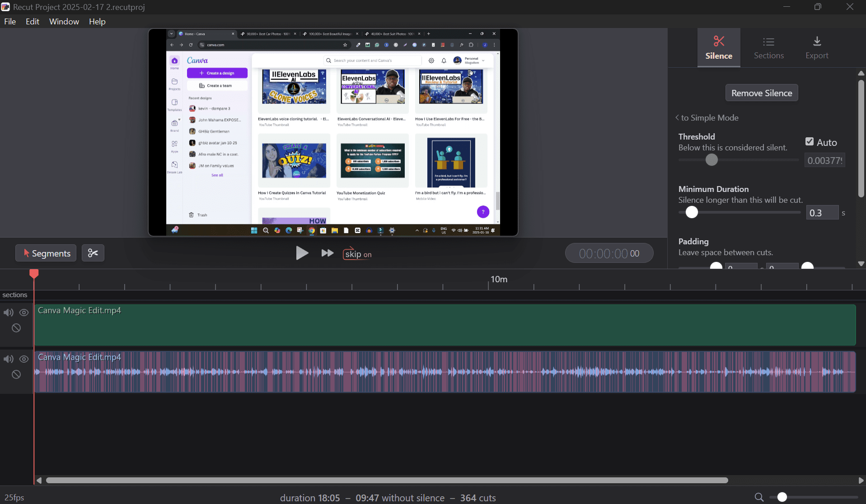Click the Remove Silence button
The image size is (866, 504).
click(761, 93)
